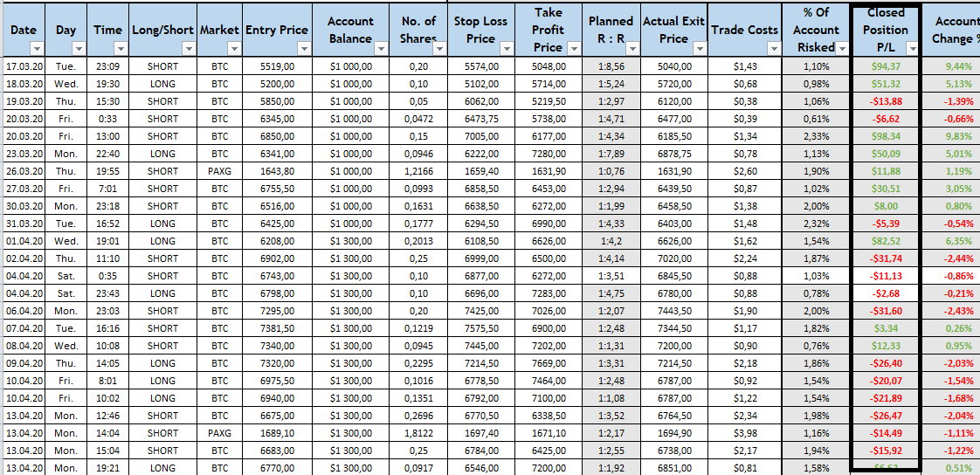Image resolution: width=980 pixels, height=475 pixels.
Task: Click shares cell 1,2166
Action: coord(418,171)
